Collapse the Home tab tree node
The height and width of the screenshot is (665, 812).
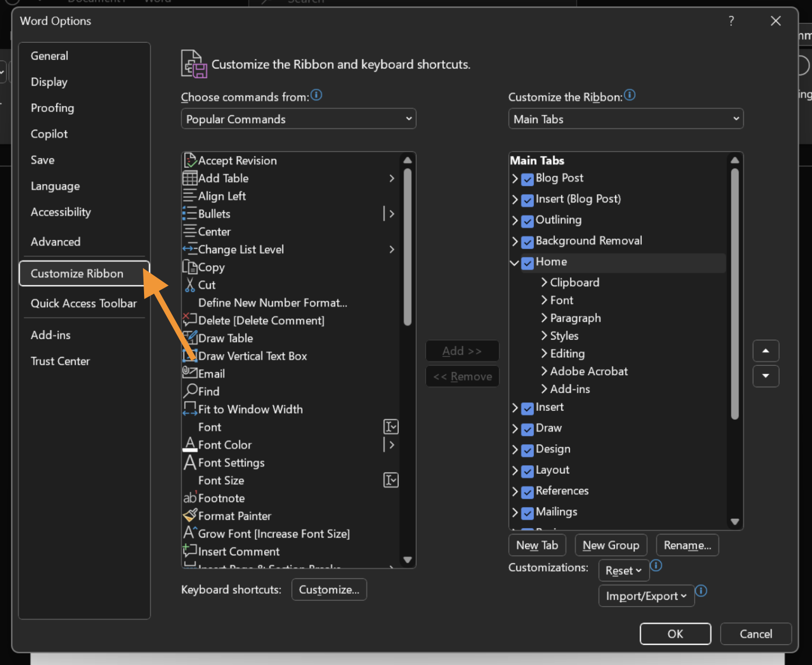coord(514,262)
